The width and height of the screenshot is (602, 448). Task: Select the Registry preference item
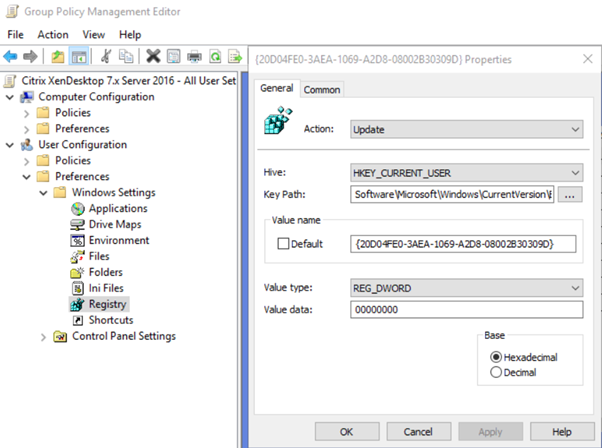[x=109, y=304]
